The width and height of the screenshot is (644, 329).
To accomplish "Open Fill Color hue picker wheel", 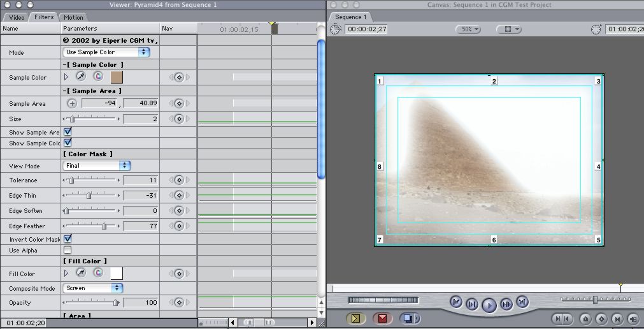I will tap(98, 273).
